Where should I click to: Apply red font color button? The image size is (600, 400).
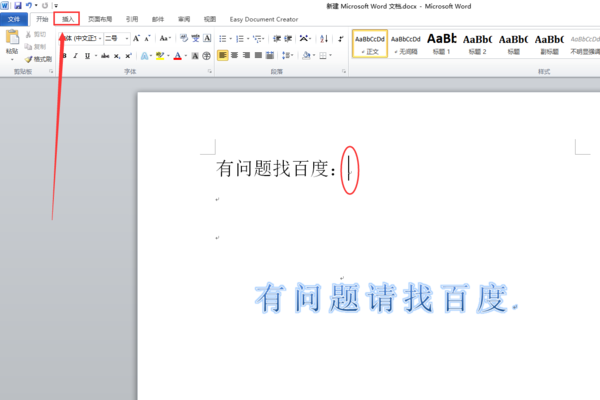pyautogui.click(x=178, y=56)
